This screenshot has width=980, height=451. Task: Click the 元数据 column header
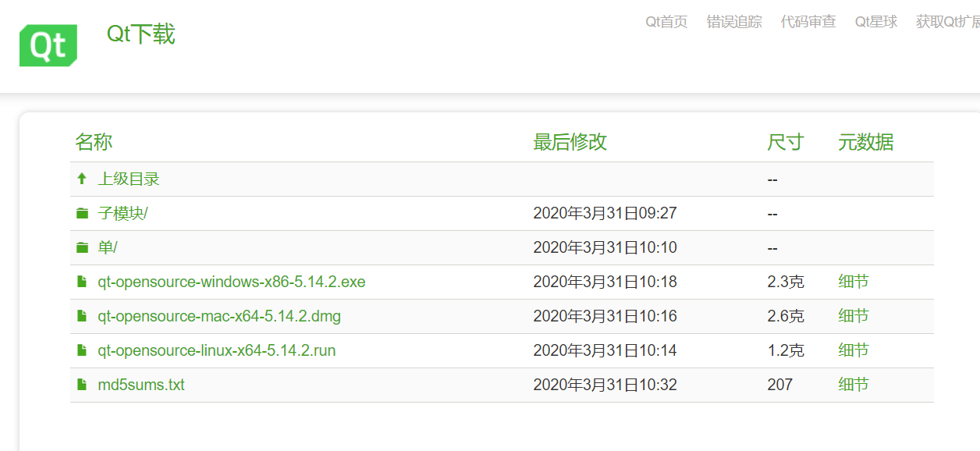point(866,142)
